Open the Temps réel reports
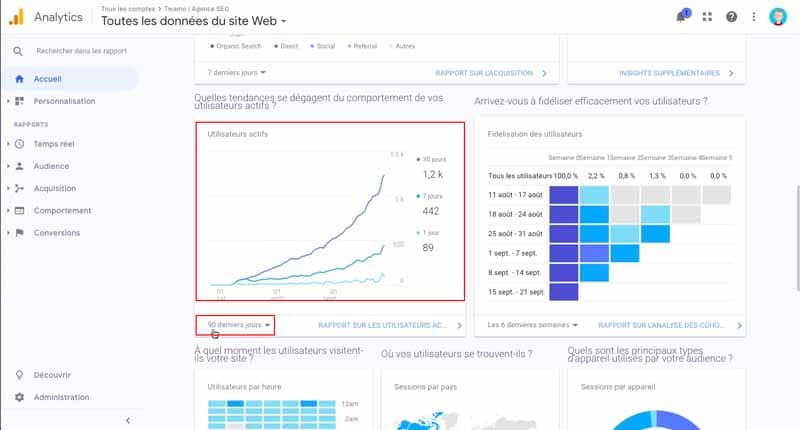Screen dimensions: 800x430 54,144
